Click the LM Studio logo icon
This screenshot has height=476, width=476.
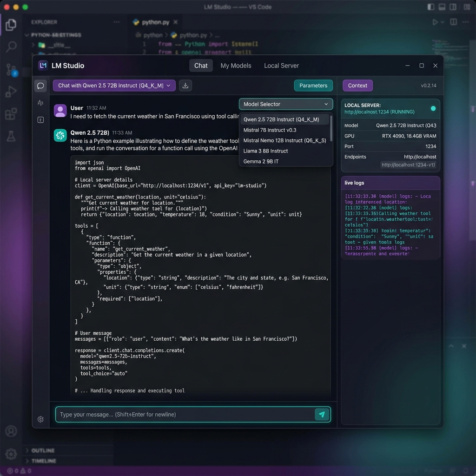pyautogui.click(x=43, y=65)
